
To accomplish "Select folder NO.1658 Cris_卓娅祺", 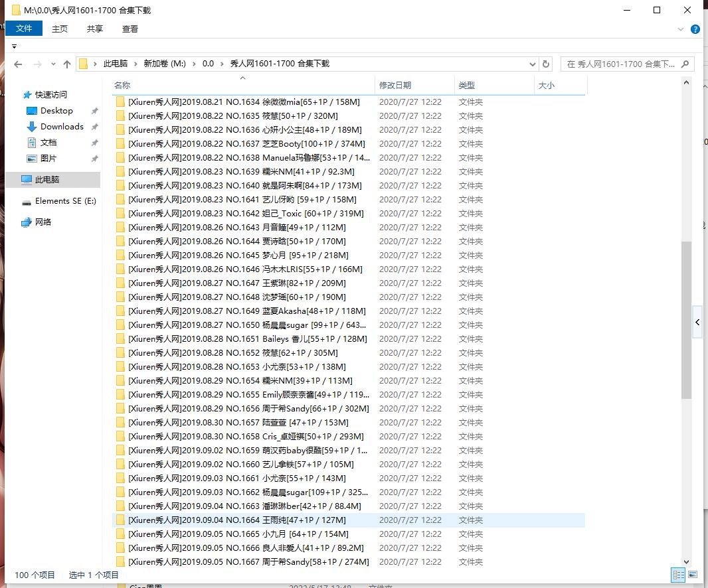I will 246,437.
